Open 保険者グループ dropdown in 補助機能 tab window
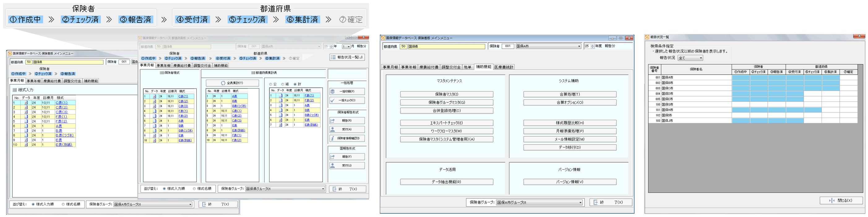Image resolution: width=868 pixels, height=217 pixels. click(539, 202)
